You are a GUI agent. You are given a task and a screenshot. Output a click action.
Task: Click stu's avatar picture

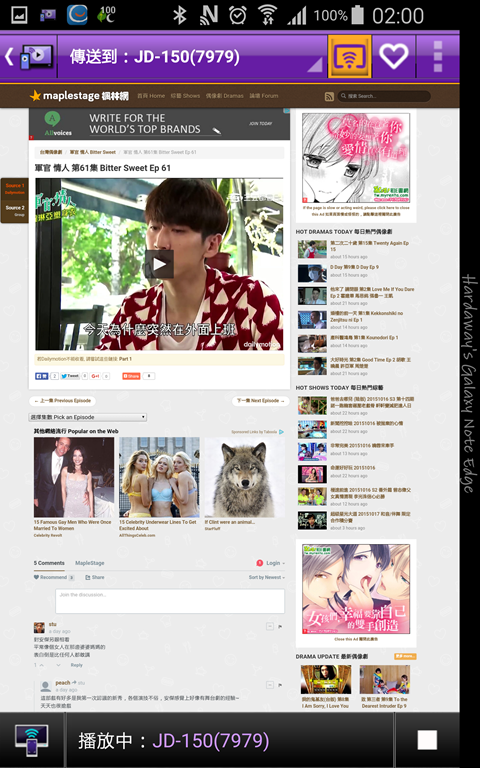(x=39, y=628)
